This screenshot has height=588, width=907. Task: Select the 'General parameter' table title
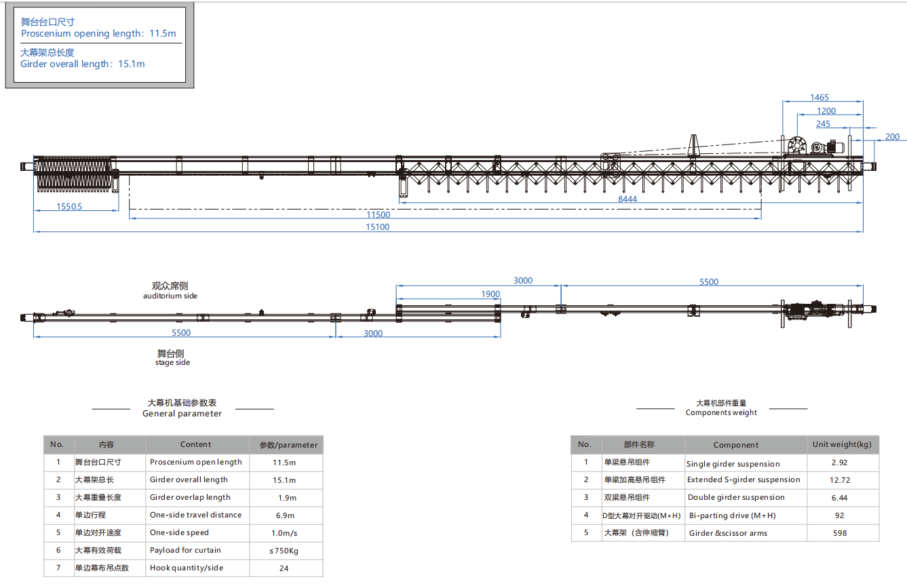pyautogui.click(x=182, y=414)
